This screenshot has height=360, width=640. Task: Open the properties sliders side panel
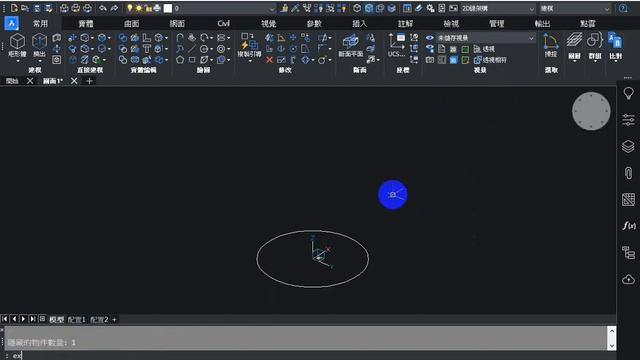click(629, 120)
